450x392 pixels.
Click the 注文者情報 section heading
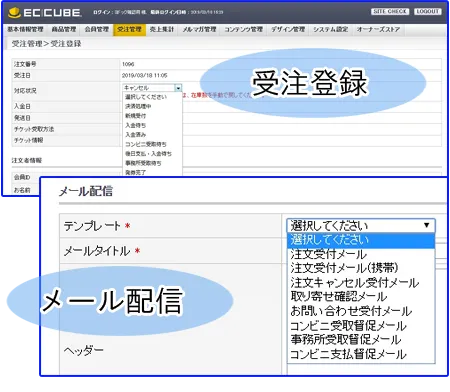[27, 160]
